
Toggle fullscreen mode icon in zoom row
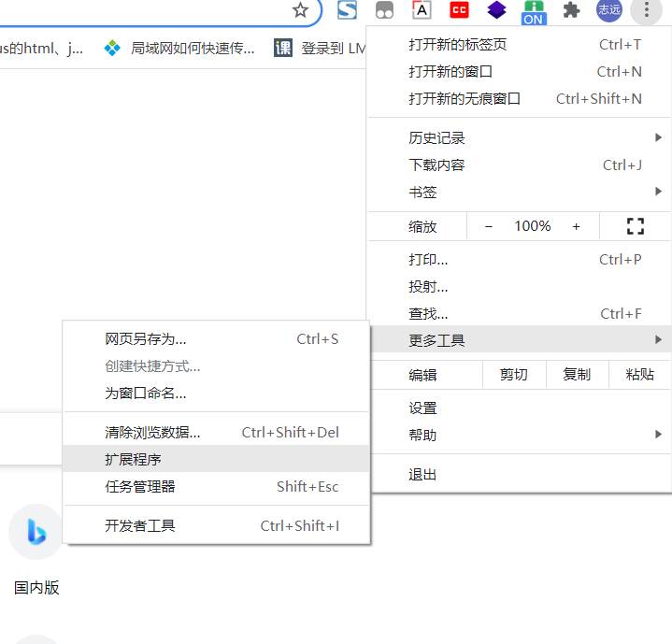(x=636, y=226)
